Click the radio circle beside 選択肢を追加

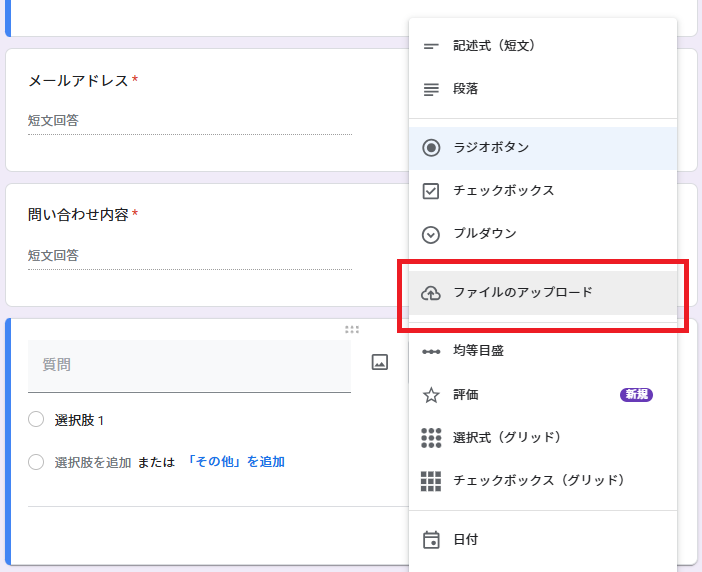tap(36, 462)
